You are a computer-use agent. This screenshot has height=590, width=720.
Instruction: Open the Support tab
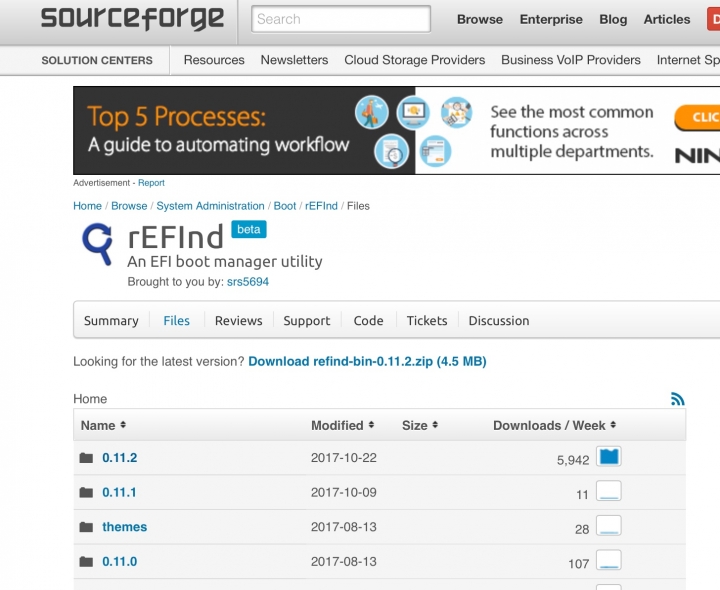(x=306, y=320)
